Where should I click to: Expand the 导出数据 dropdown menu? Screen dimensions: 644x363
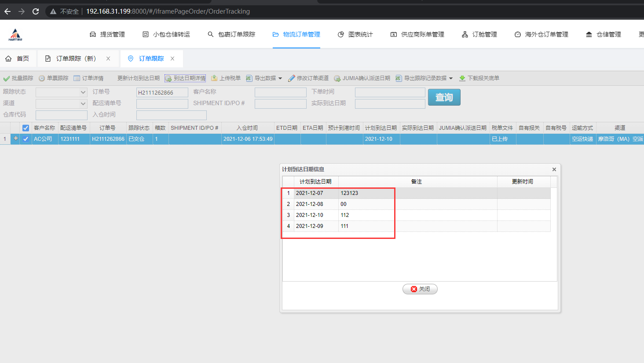tap(280, 78)
